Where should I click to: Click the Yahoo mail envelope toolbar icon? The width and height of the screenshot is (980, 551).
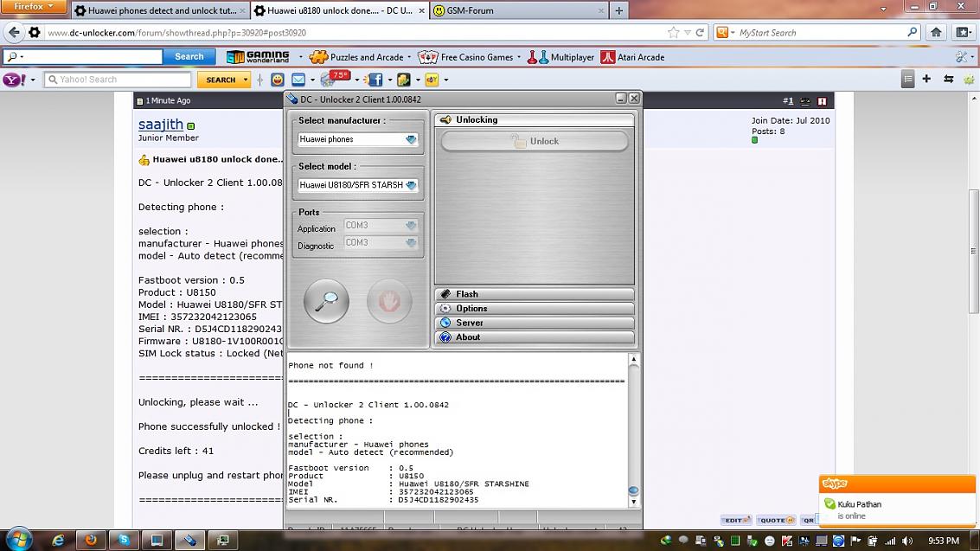298,80
